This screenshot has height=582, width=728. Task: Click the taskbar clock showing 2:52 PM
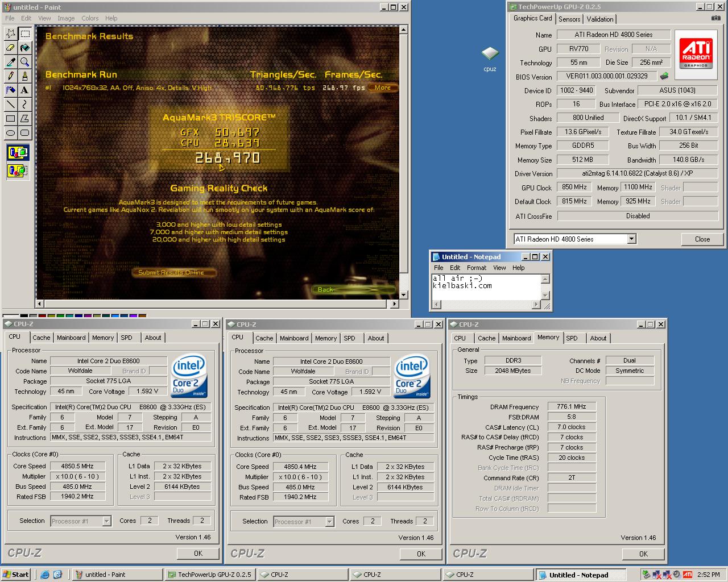pyautogui.click(x=708, y=574)
